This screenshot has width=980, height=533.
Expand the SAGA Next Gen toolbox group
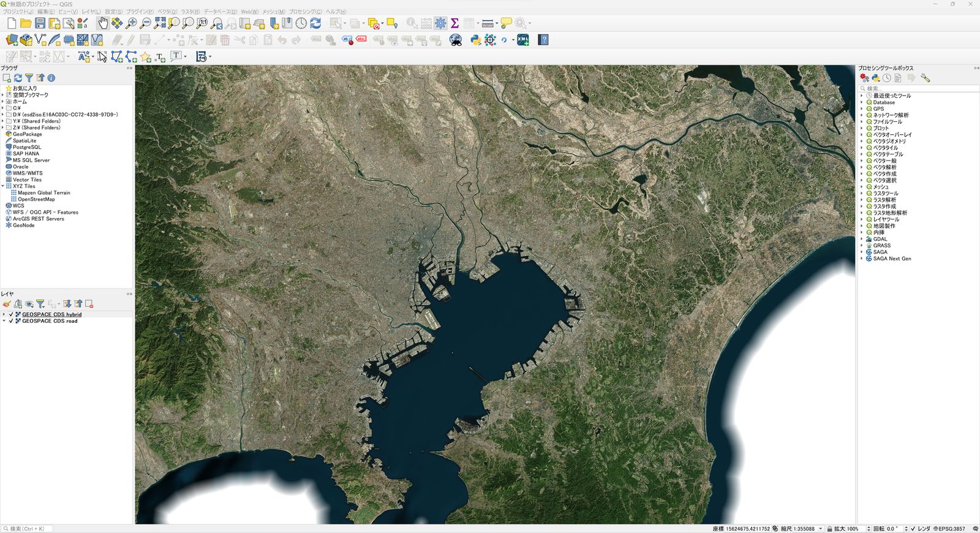(861, 259)
